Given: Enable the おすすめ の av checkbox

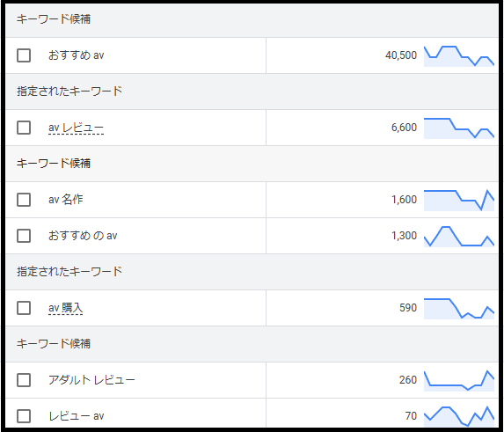Looking at the screenshot, I should tap(24, 236).
